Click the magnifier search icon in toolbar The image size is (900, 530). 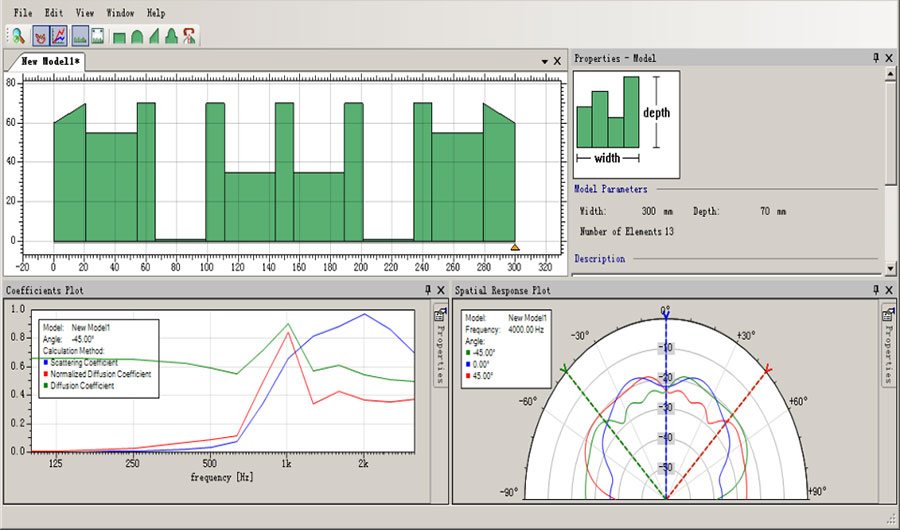point(18,36)
